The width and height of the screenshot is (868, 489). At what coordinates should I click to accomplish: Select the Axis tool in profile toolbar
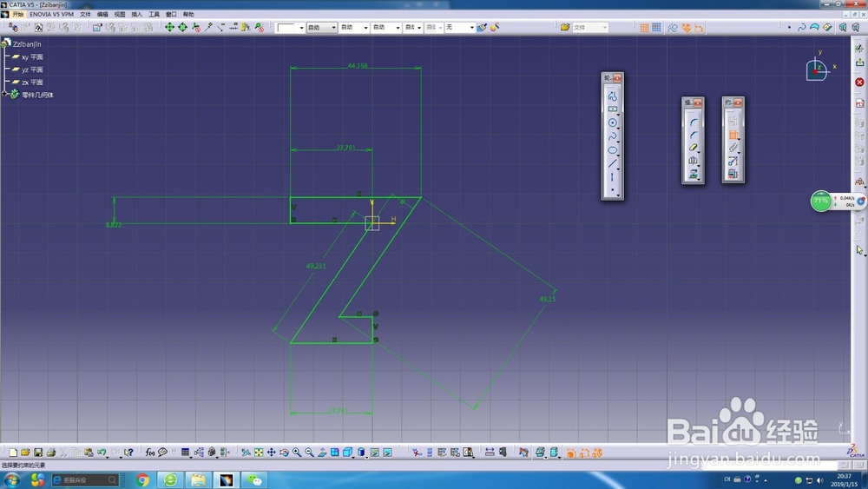coord(612,177)
